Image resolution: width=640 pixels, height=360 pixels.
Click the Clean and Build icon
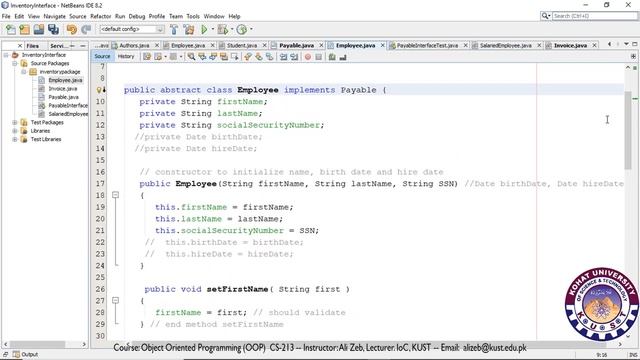coord(189,29)
